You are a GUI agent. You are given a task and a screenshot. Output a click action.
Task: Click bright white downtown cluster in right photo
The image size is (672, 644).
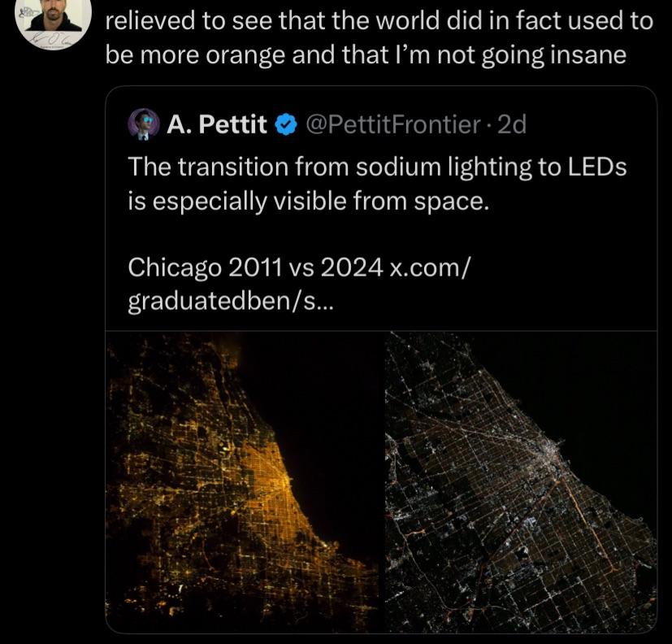pyautogui.click(x=553, y=449)
